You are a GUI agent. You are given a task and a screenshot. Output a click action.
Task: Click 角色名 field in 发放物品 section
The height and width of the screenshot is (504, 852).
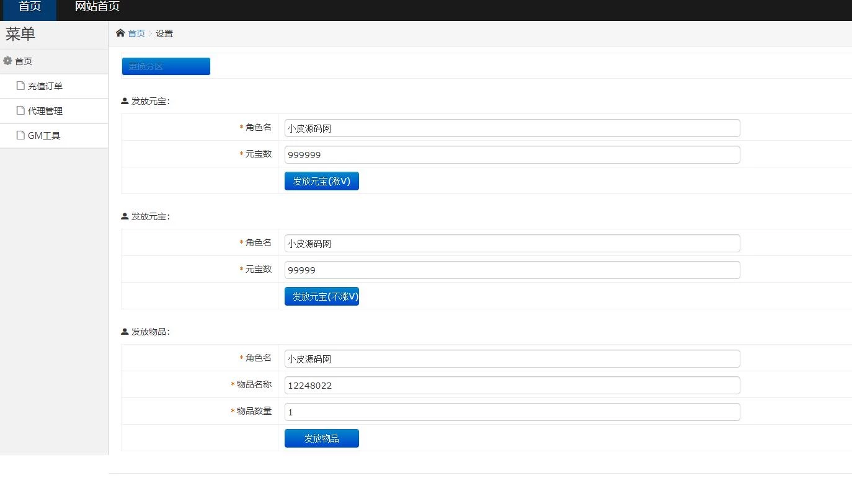[512, 359]
